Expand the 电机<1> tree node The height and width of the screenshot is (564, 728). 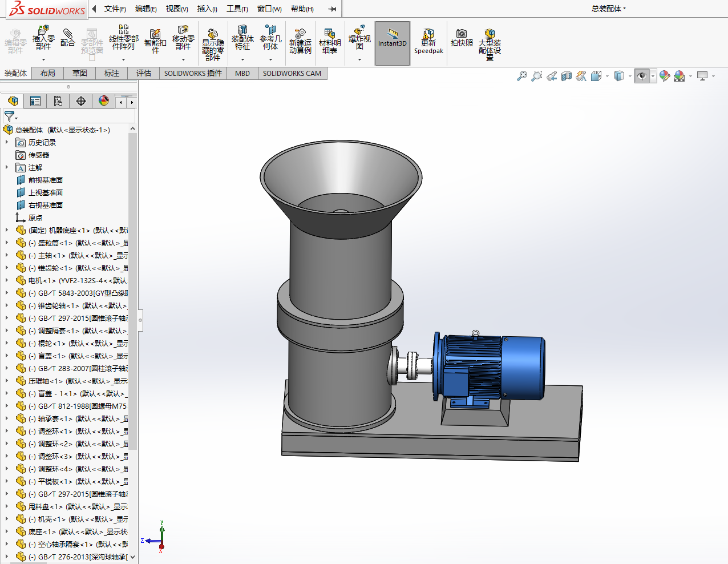click(x=7, y=280)
